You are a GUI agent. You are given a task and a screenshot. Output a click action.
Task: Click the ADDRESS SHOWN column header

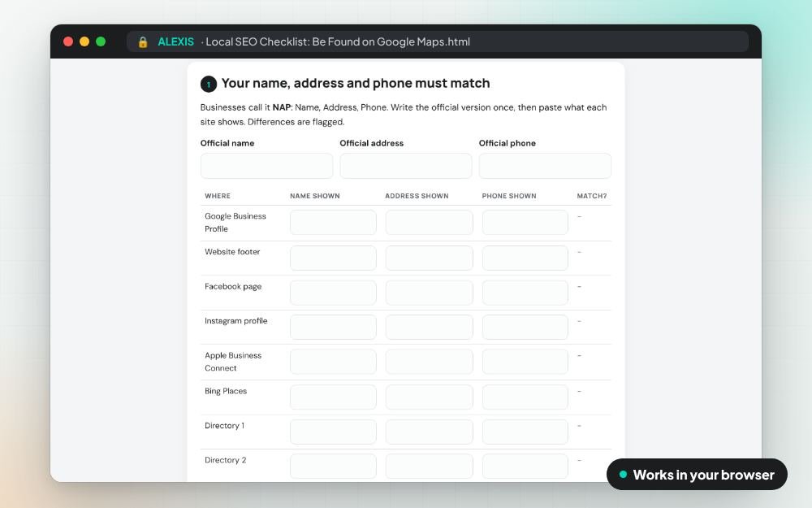417,196
